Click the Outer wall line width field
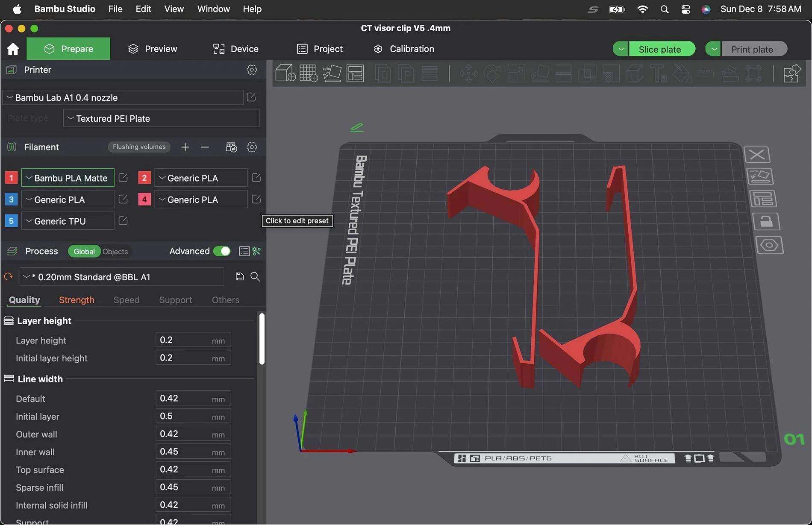This screenshot has width=812, height=525. 193,434
